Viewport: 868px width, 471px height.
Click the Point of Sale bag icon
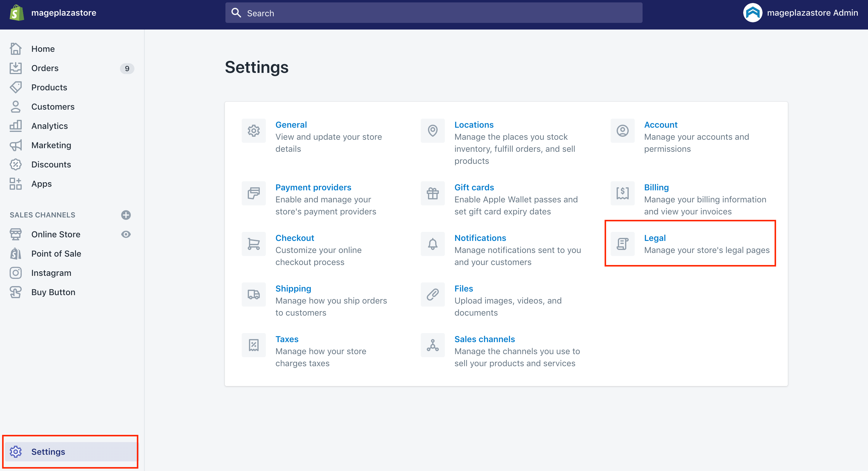tap(15, 254)
